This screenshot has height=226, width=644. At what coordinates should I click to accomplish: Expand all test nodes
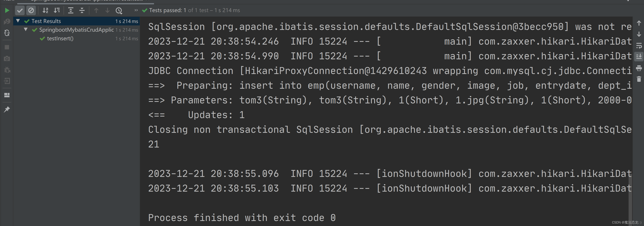click(x=71, y=11)
